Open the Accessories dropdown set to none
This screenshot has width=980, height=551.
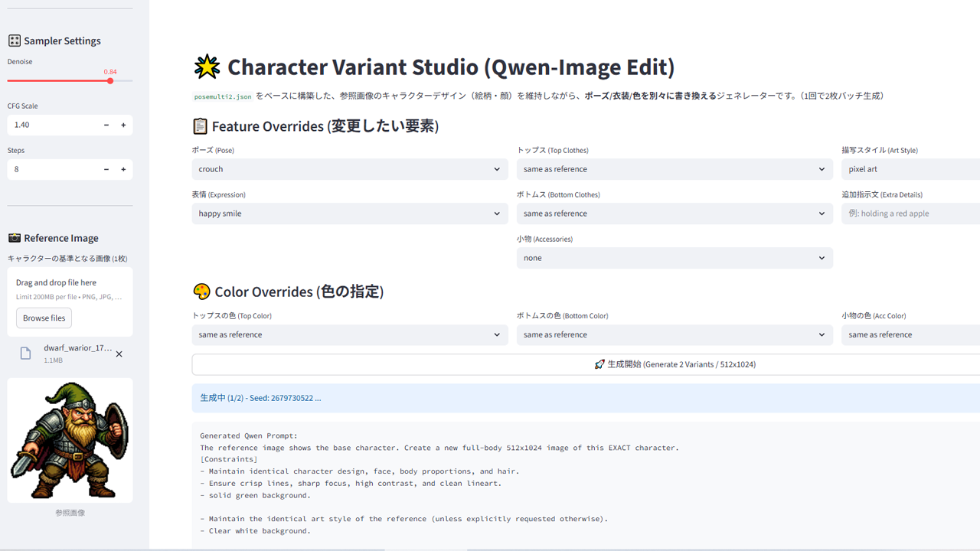(674, 258)
